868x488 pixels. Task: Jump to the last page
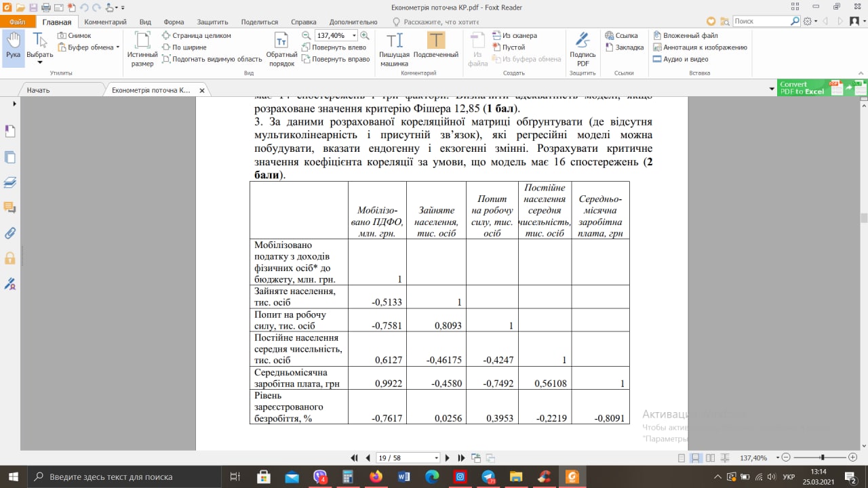click(462, 458)
